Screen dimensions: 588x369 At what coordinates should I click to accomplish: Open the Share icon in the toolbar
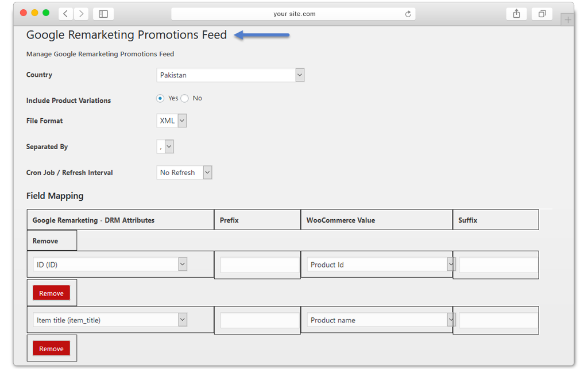[516, 14]
